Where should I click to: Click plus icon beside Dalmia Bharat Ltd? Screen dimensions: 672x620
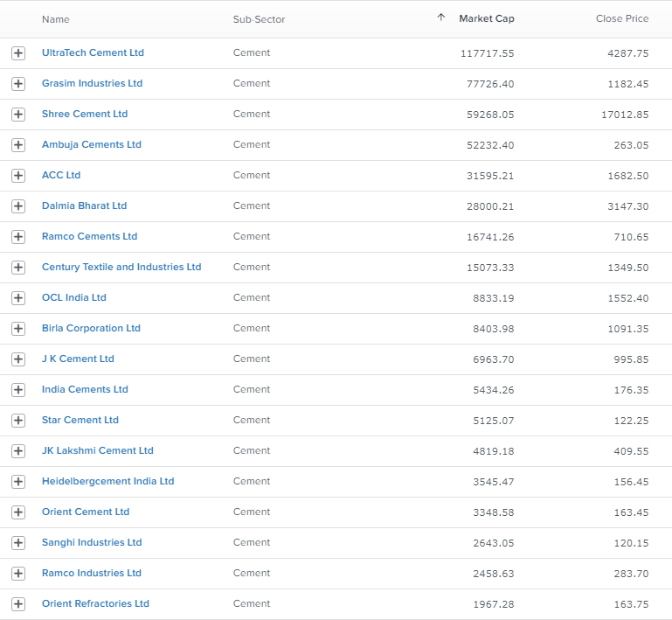(18, 206)
